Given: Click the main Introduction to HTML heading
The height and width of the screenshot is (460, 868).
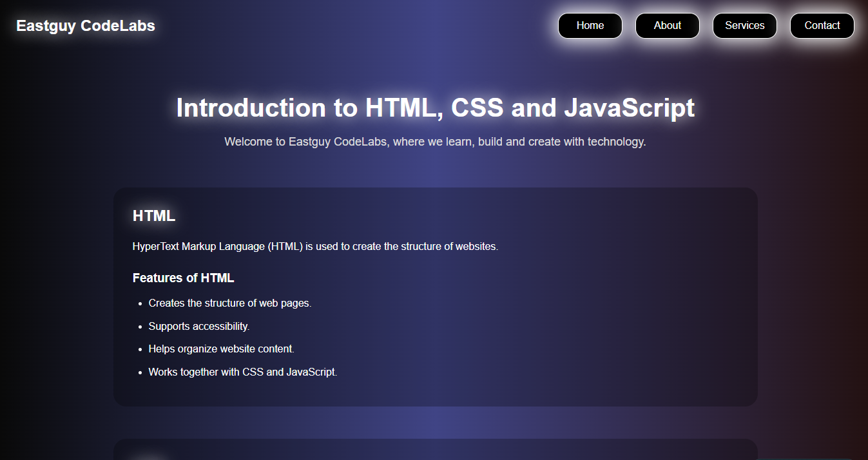Looking at the screenshot, I should click(x=435, y=108).
